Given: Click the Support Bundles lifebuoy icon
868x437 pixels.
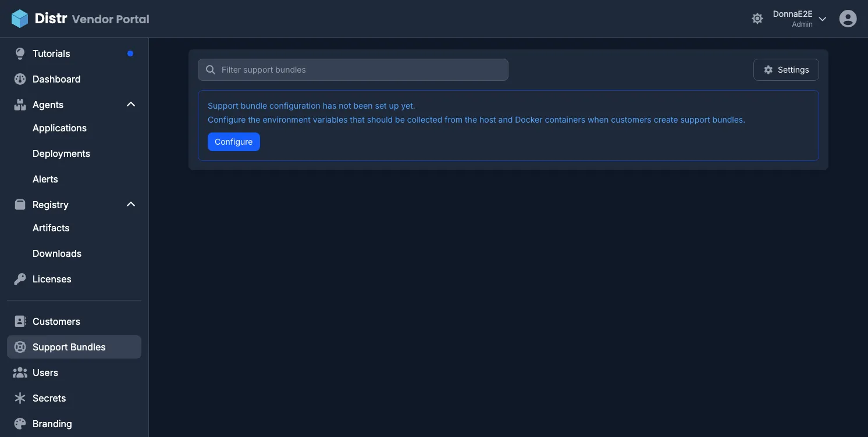Looking at the screenshot, I should point(20,347).
